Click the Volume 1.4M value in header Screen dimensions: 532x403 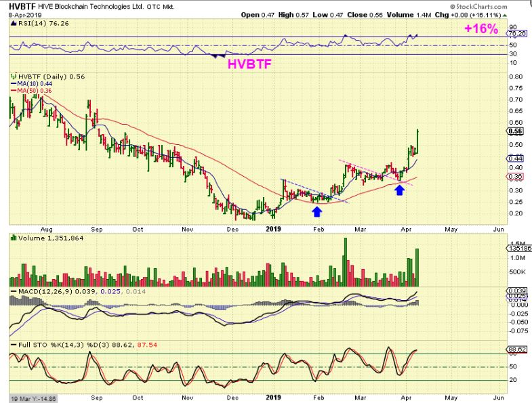pos(409,15)
